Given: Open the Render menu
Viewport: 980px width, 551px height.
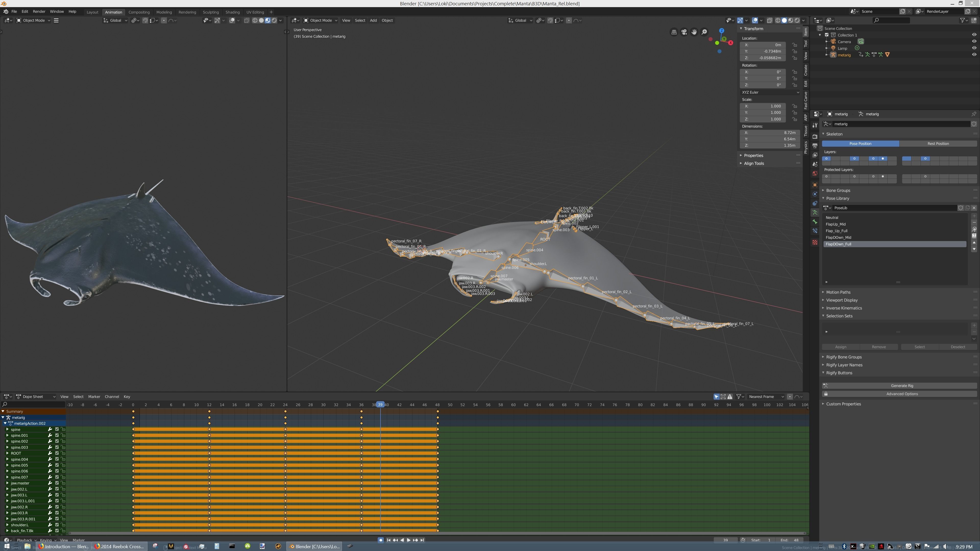Looking at the screenshot, I should (x=39, y=12).
